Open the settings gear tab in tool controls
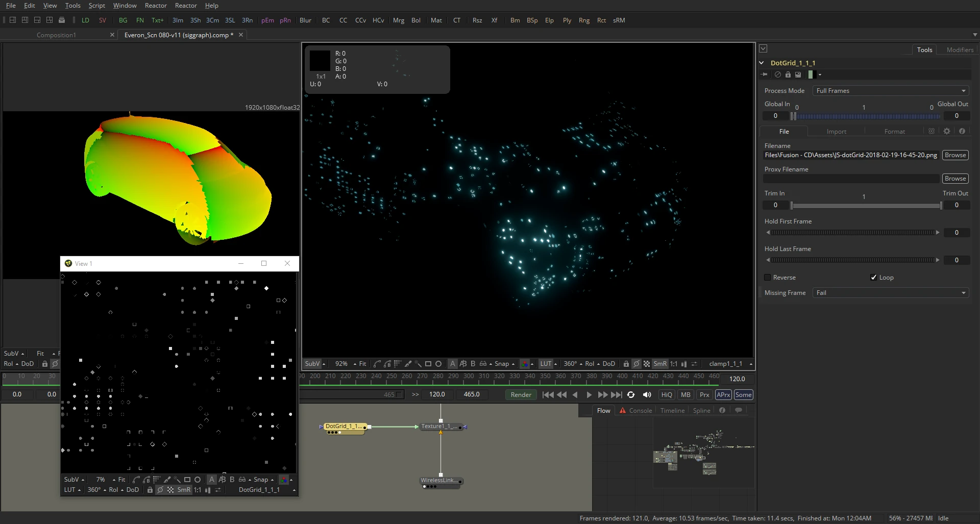980x524 pixels. (947, 131)
